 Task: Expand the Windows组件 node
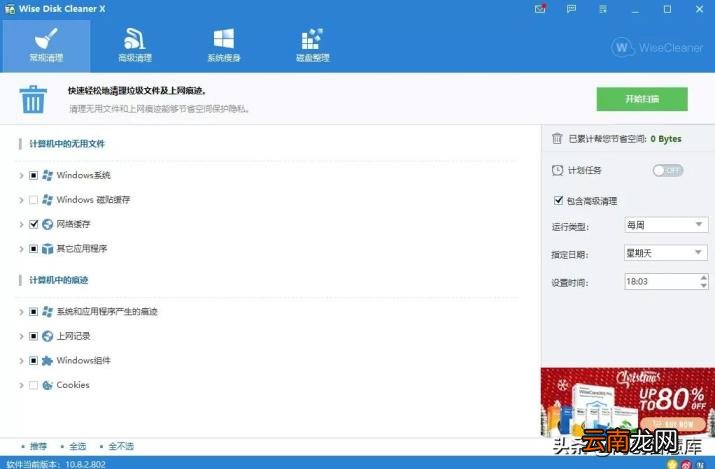21,361
